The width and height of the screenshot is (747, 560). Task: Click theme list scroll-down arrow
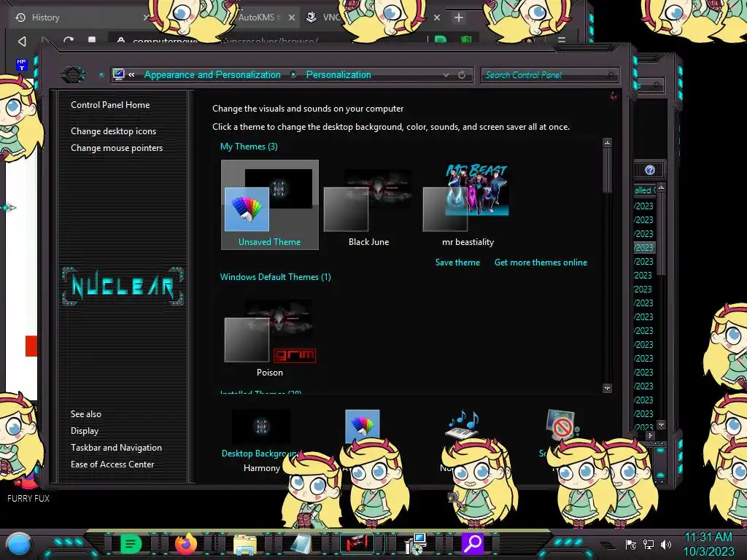pos(607,388)
